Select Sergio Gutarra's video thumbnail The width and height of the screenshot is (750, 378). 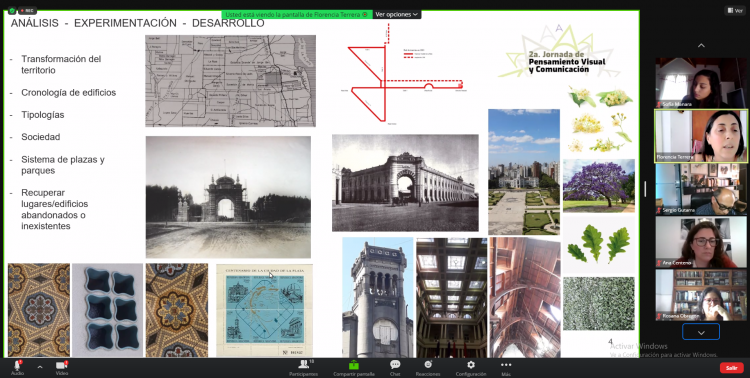pos(701,189)
